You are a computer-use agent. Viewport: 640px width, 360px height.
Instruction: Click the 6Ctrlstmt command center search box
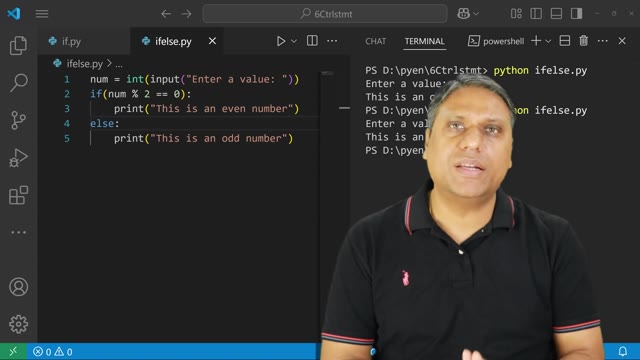click(x=325, y=14)
